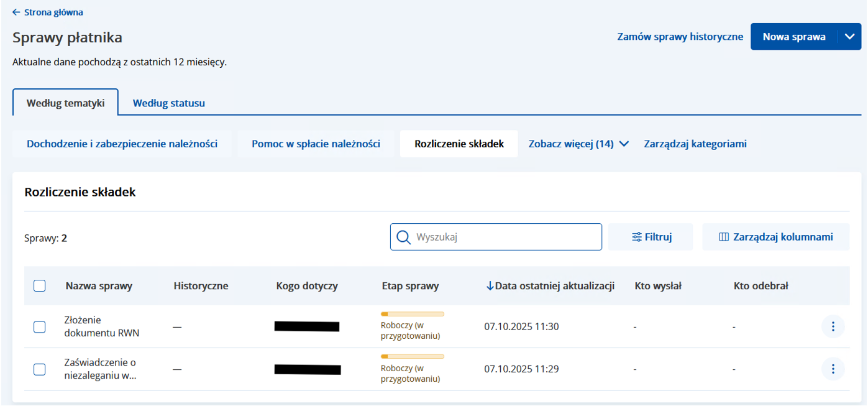Expand the Zobacz więcej (14) dropdown
868x406 pixels.
point(577,143)
